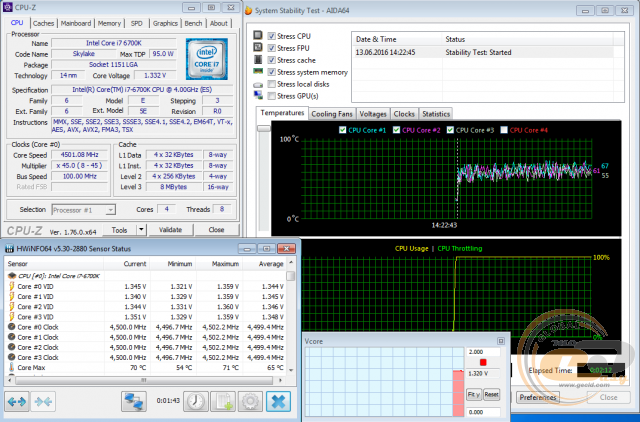The image size is (640, 422).
Task: Click the AIDA64 graph vertical slider handle
Action: tap(264, 129)
